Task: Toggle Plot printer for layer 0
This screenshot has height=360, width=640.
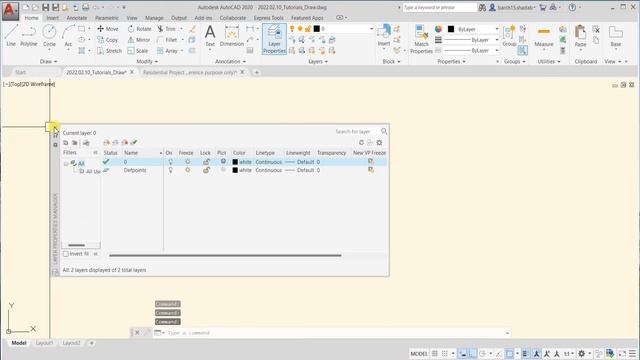Action: pyautogui.click(x=223, y=161)
